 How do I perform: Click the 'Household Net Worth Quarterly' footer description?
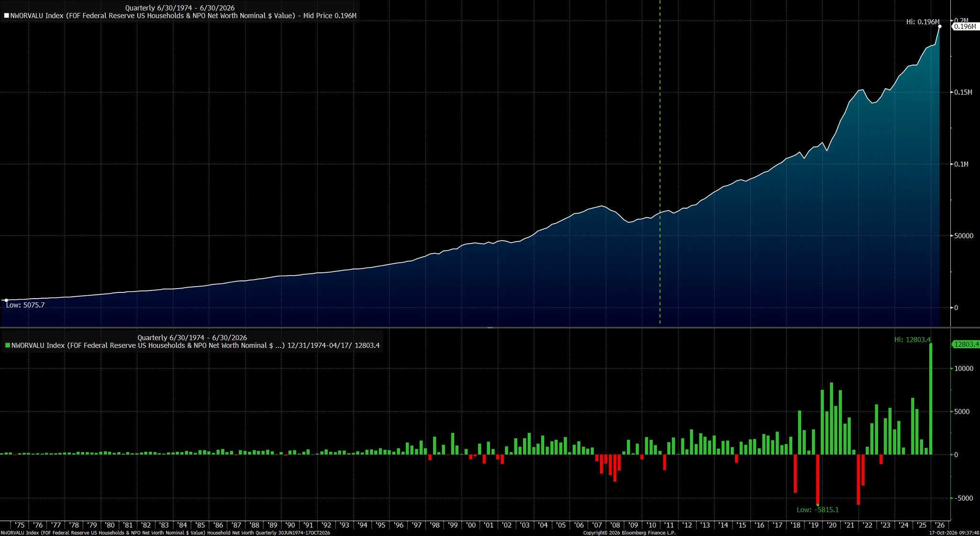click(x=242, y=533)
